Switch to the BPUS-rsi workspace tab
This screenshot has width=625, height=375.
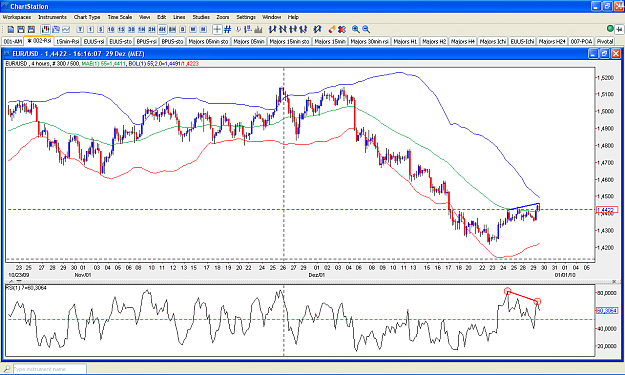click(146, 41)
